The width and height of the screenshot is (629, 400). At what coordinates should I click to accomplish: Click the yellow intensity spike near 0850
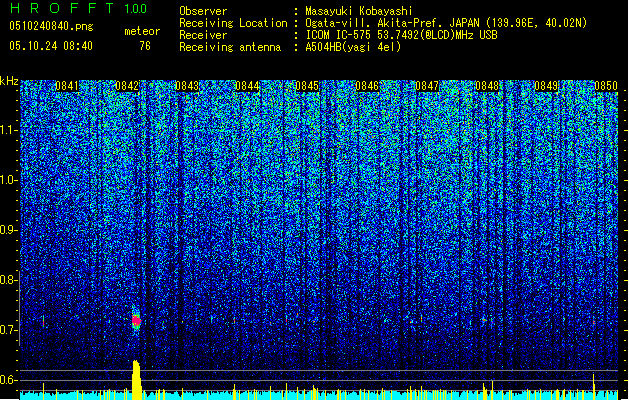pyautogui.click(x=593, y=386)
